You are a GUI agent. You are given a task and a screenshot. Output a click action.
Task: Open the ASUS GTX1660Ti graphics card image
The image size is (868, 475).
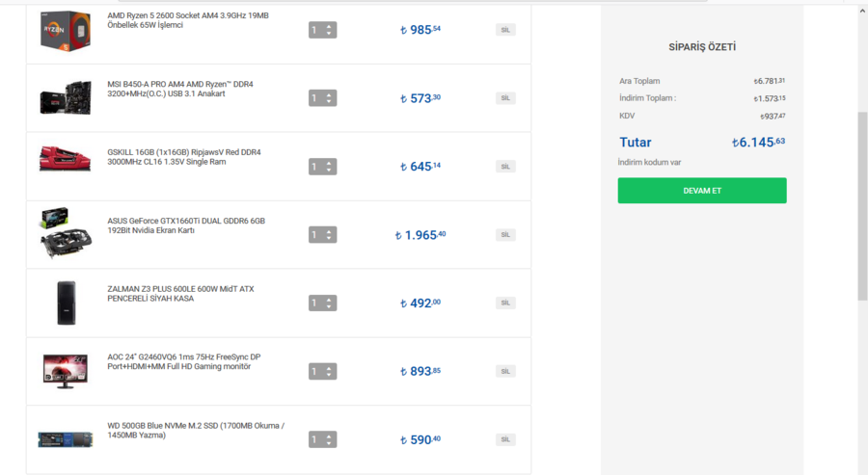coord(66,232)
